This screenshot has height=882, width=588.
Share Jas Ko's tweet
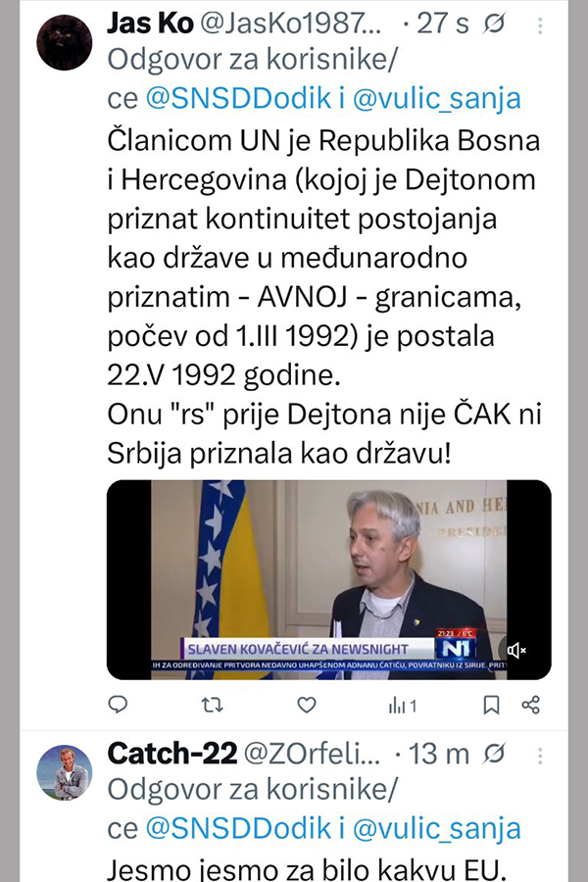[x=530, y=705]
